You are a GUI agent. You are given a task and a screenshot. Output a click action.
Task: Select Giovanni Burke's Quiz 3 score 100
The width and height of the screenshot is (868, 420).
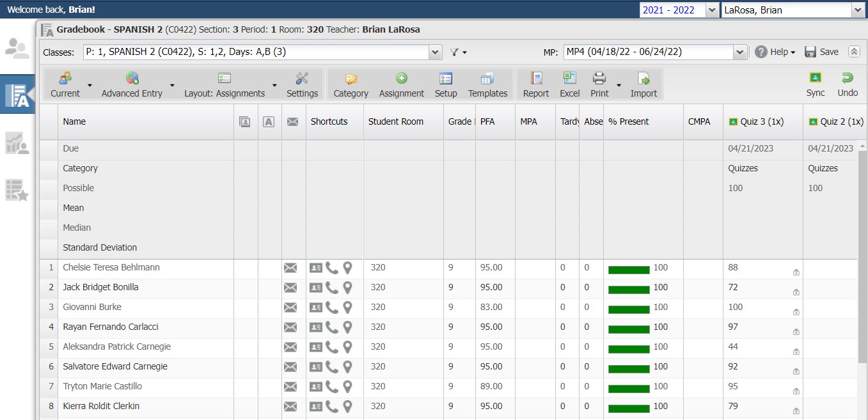[736, 307]
